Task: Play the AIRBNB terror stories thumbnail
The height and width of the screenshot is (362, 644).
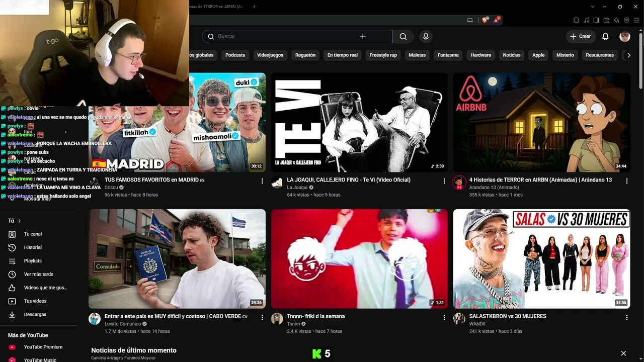Action: (x=541, y=122)
